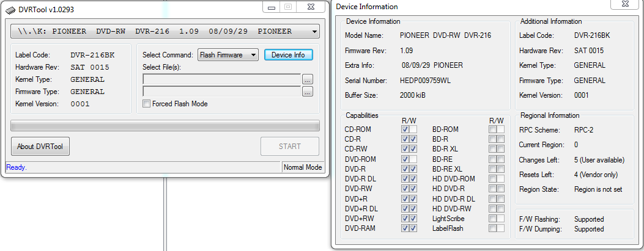Click the Region is not set text

coord(598,189)
